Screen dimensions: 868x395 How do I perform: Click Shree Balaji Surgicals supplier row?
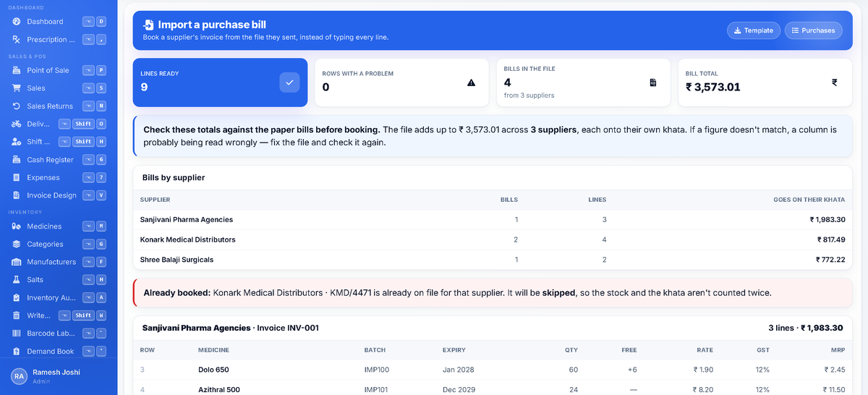click(493, 260)
